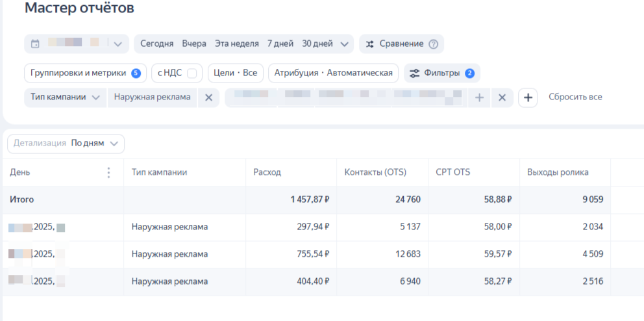Image resolution: width=644 pixels, height=321 pixels.
Task: Remove the second blurred filter with X
Action: (502, 97)
